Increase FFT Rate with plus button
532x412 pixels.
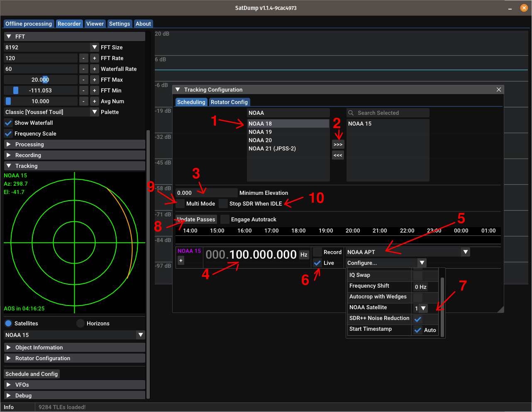[95, 58]
